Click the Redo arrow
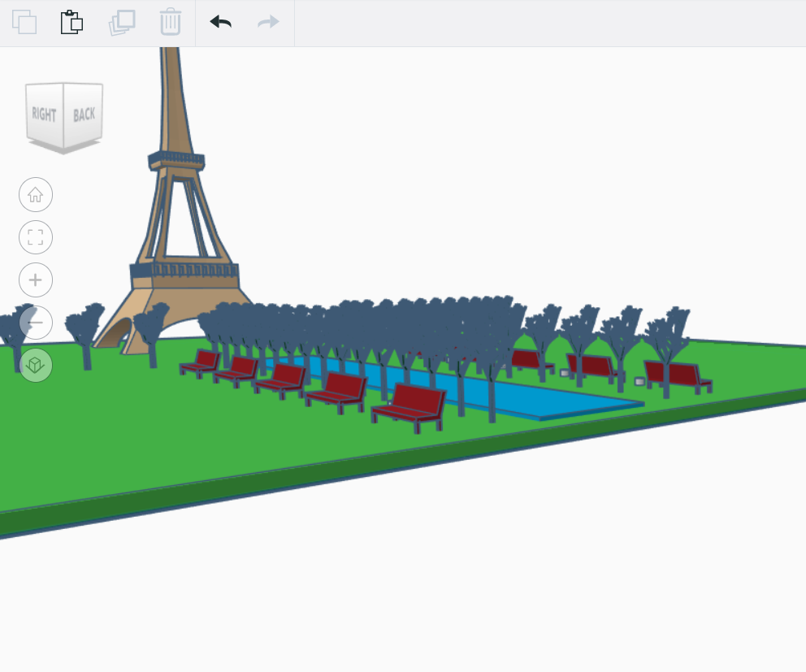Viewport: 806px width, 672px height. pyautogui.click(x=266, y=23)
